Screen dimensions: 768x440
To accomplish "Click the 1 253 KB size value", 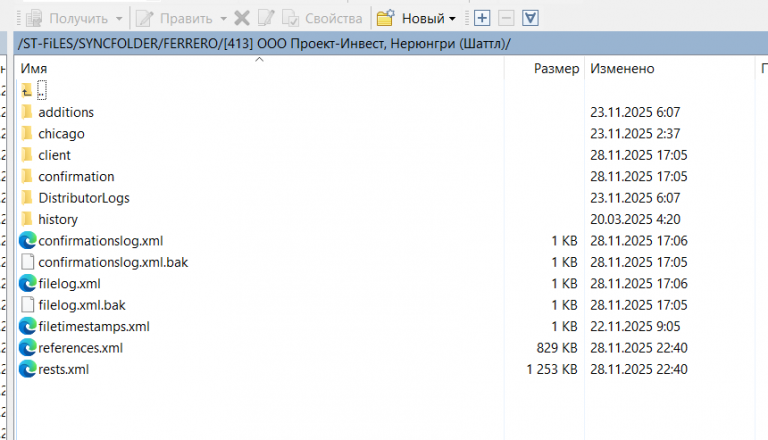I will (x=552, y=369).
